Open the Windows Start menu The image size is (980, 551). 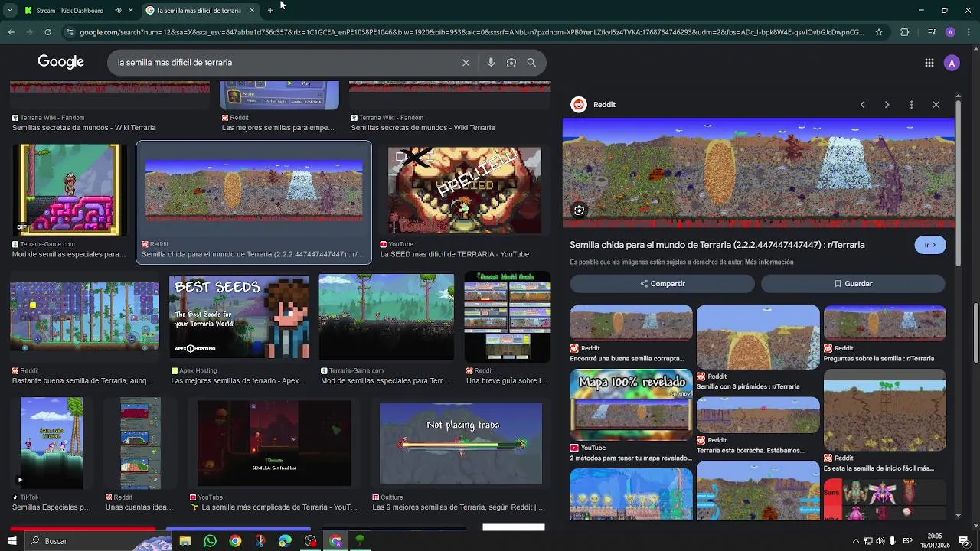[x=11, y=541]
